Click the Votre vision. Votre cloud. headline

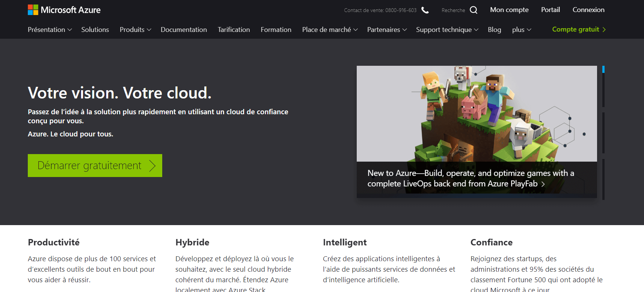[x=120, y=93]
